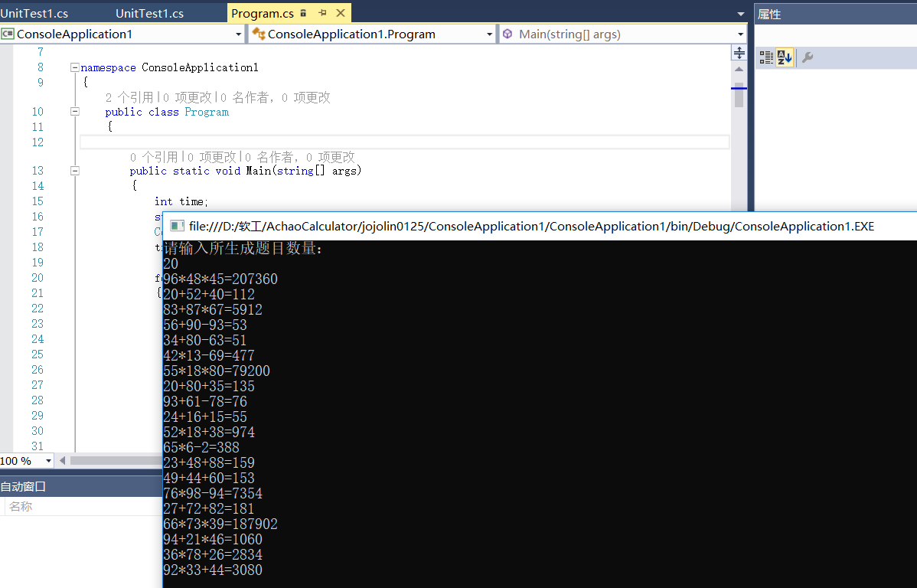Click the console window title bar path
This screenshot has height=588, width=917.
click(x=531, y=227)
